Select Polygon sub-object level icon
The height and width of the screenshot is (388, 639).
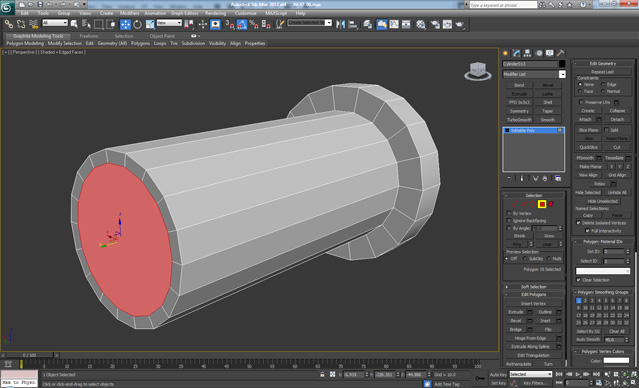(542, 204)
